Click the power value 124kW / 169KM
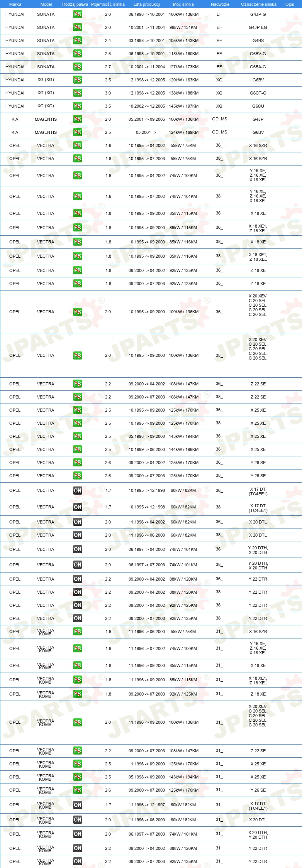 coord(183,132)
